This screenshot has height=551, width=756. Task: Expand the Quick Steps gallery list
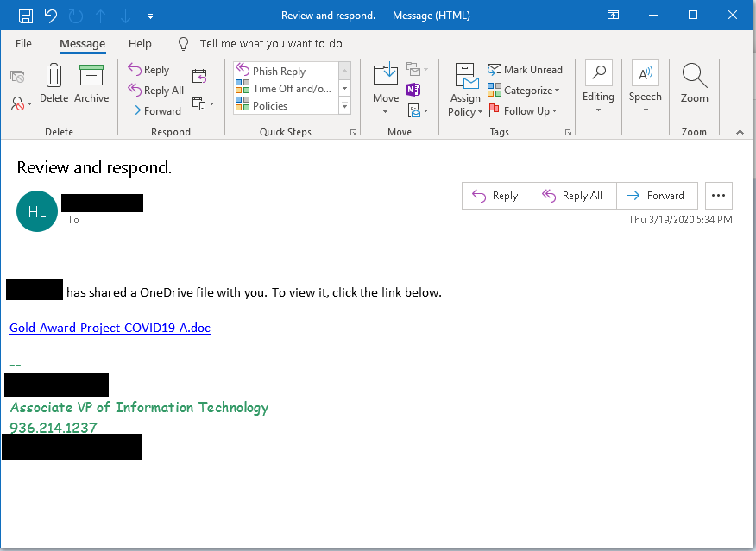344,106
